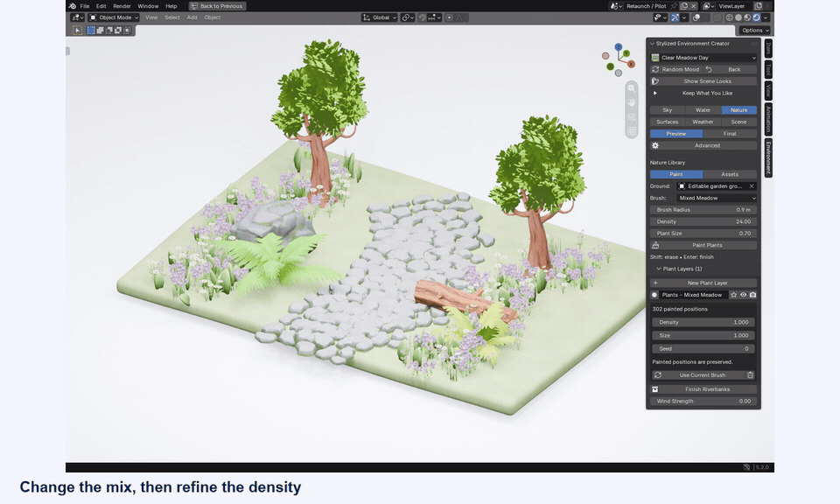Open editor type dropdown
Viewport: 840px width, 504px height.
(x=78, y=17)
